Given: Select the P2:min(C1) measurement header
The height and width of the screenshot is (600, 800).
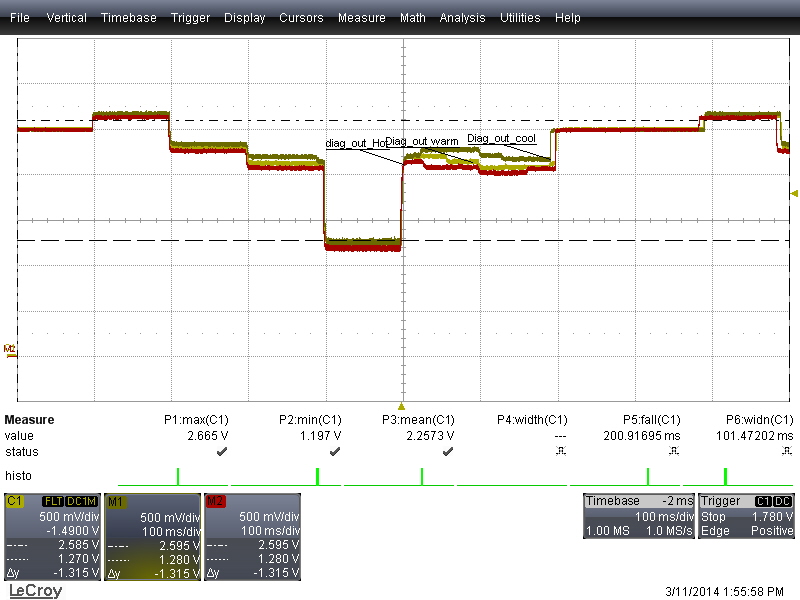Looking at the screenshot, I should tap(310, 420).
